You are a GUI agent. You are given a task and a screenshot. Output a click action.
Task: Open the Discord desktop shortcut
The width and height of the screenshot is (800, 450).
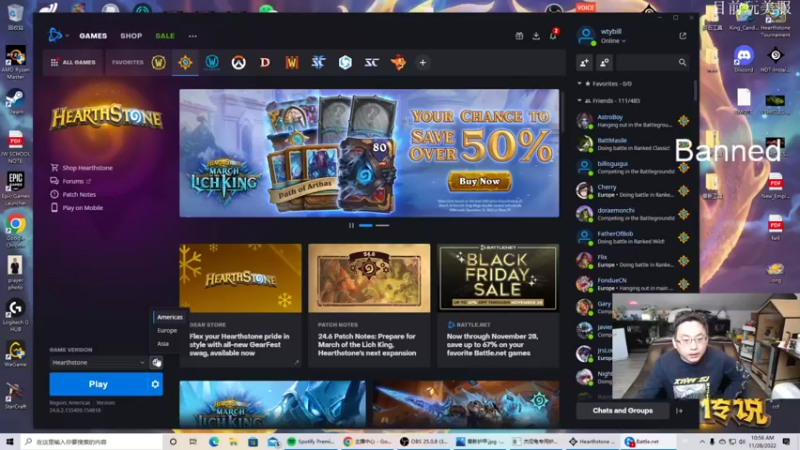point(744,59)
